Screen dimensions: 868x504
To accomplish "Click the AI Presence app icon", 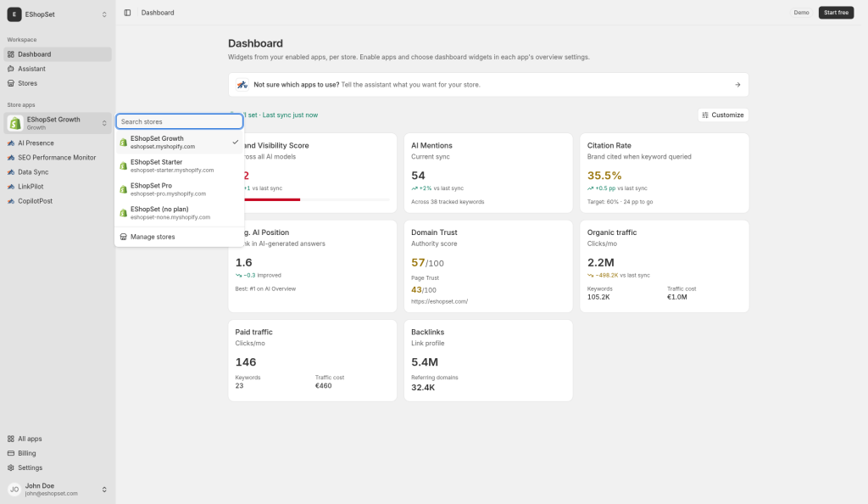I will click(x=11, y=143).
